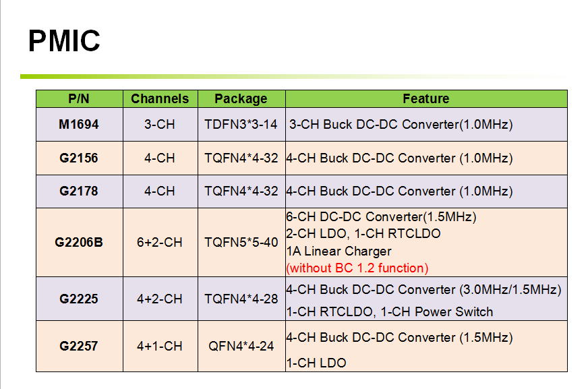The image size is (588, 389).
Task: Select the G2225 part number cell
Action: click(79, 299)
